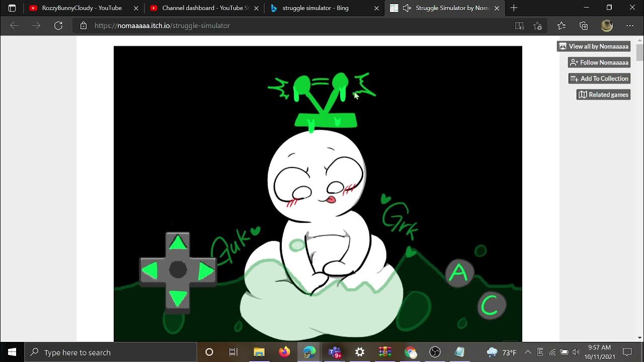This screenshot has width=644, height=362.
Task: Open the browser profile avatar
Action: tap(607, 26)
